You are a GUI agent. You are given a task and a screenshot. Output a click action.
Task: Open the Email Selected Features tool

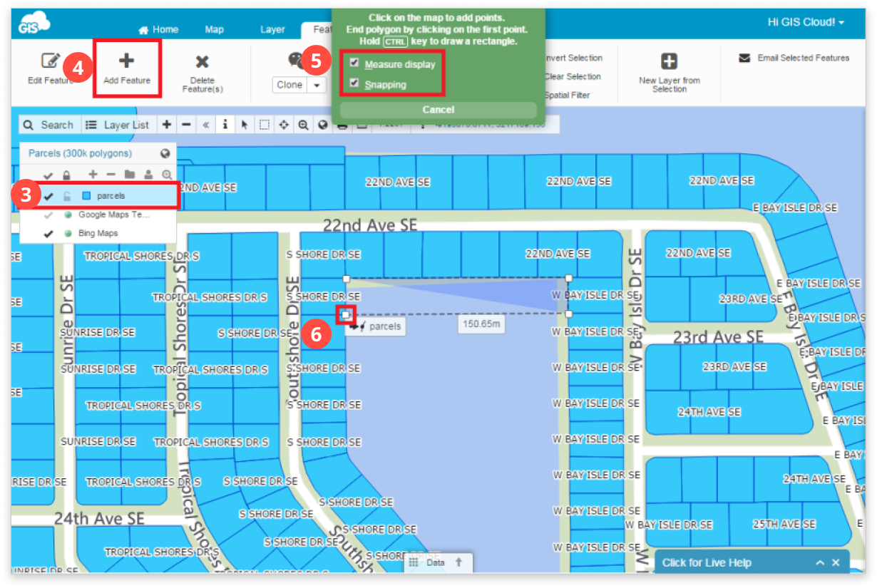coord(794,58)
